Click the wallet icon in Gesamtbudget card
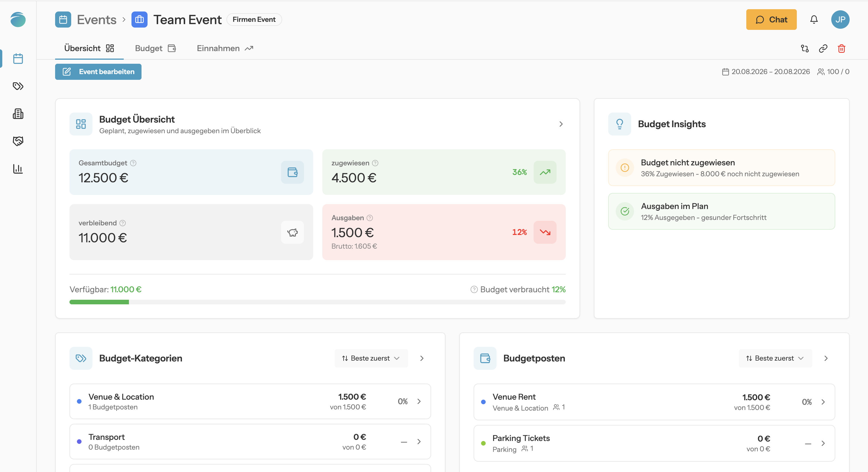 (x=292, y=172)
